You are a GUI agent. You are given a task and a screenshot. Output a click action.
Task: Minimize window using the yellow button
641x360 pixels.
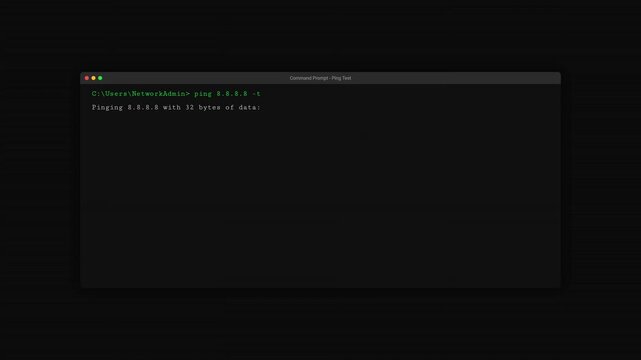pyautogui.click(x=93, y=78)
